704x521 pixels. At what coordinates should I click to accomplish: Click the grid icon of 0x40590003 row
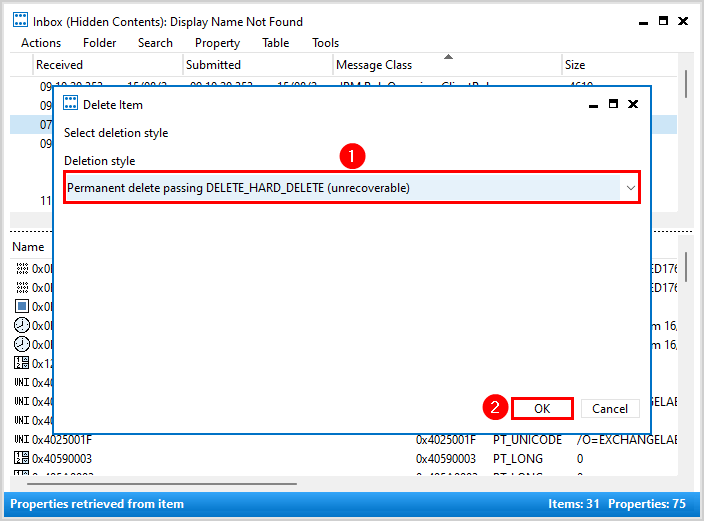click(x=22, y=458)
